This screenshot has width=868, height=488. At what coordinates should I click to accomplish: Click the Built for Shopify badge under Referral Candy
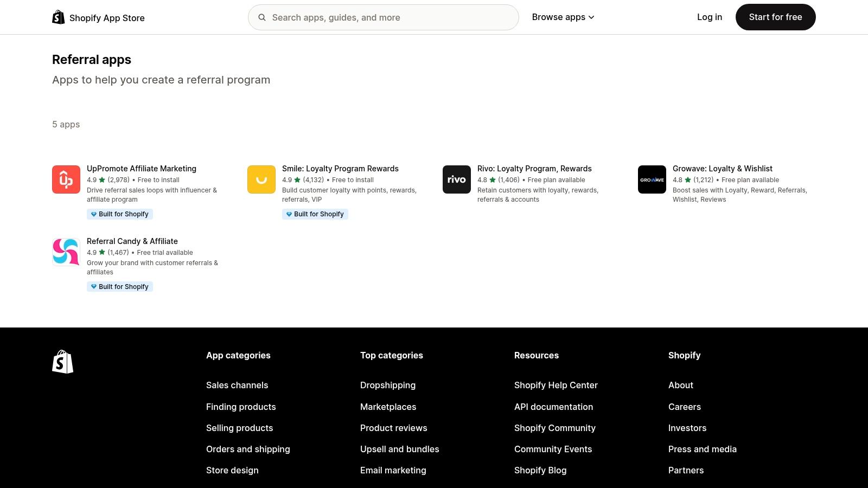pyautogui.click(x=120, y=286)
